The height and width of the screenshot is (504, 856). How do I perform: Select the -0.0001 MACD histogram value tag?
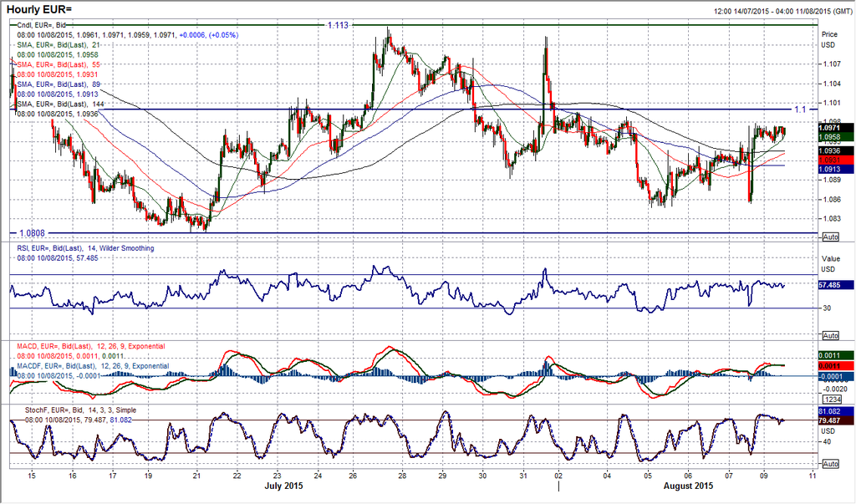[836, 376]
